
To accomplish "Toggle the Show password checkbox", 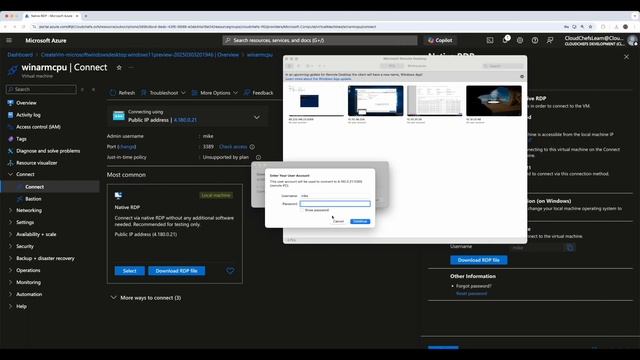I will (302, 210).
